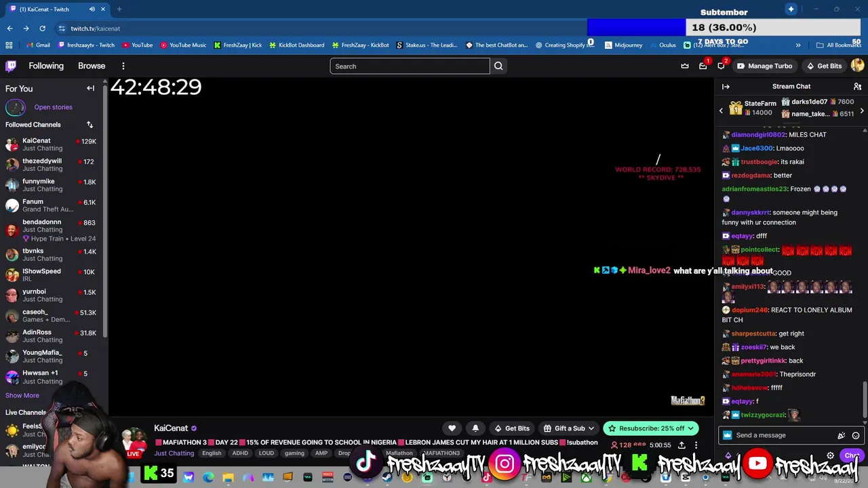Viewport: 868px width, 488px height.
Task: View site information icon in address bar
Action: 62,28
